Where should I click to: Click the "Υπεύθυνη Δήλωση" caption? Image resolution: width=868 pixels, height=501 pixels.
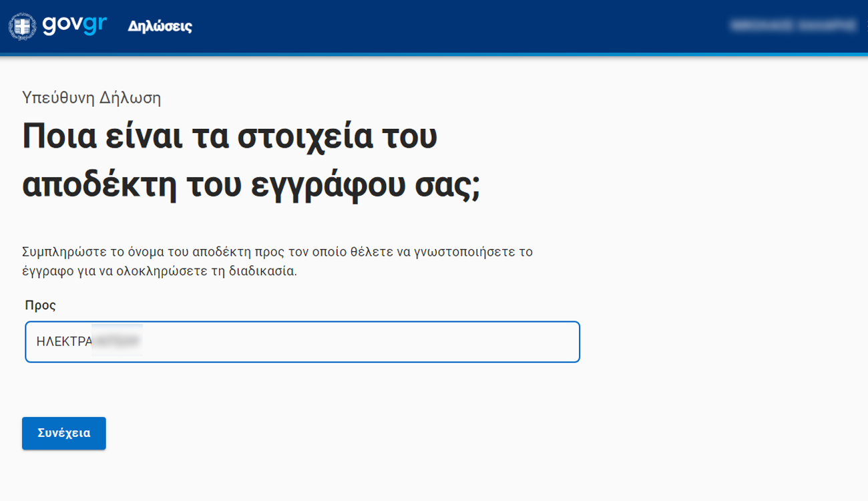point(91,98)
